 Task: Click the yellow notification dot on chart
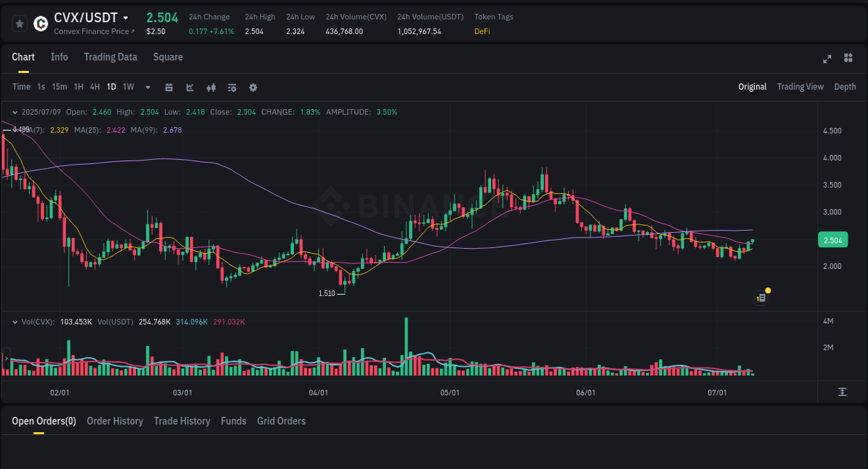(768, 290)
